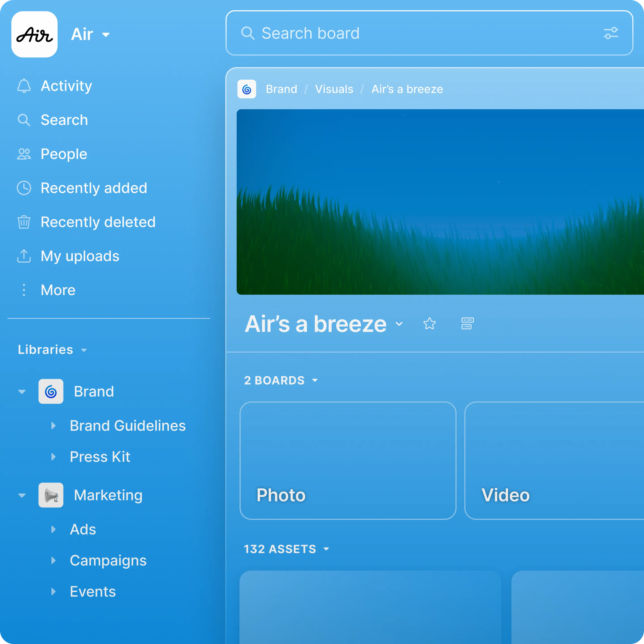Screen dimensions: 644x644
Task: Click the Brand library swirl icon
Action: tap(51, 391)
